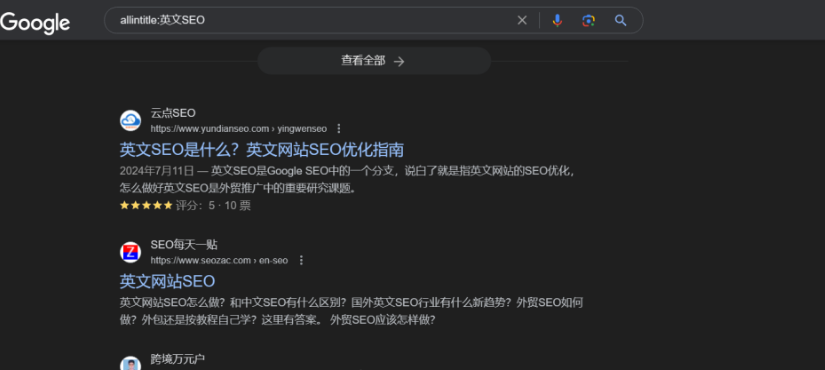Open Google Lens image search
This screenshot has width=825, height=370.
pos(588,21)
